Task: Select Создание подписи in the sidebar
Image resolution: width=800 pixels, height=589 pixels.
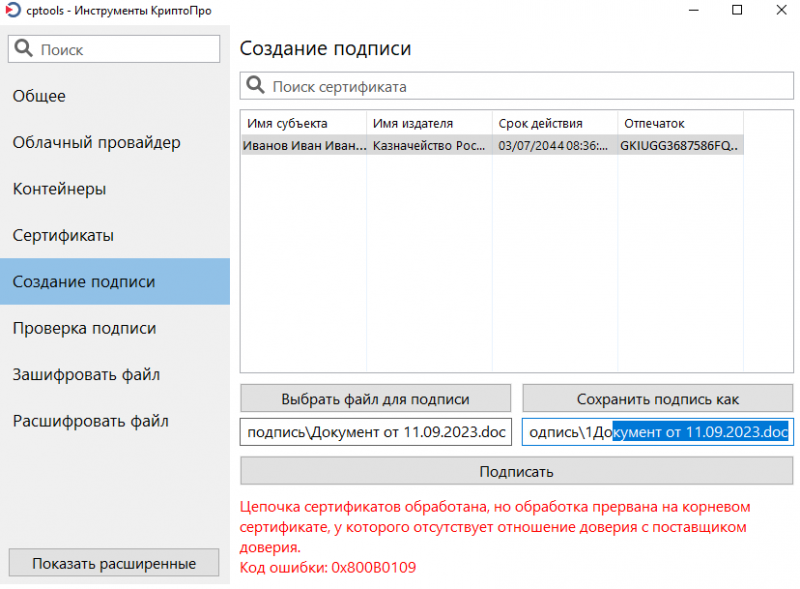Action: click(x=84, y=282)
